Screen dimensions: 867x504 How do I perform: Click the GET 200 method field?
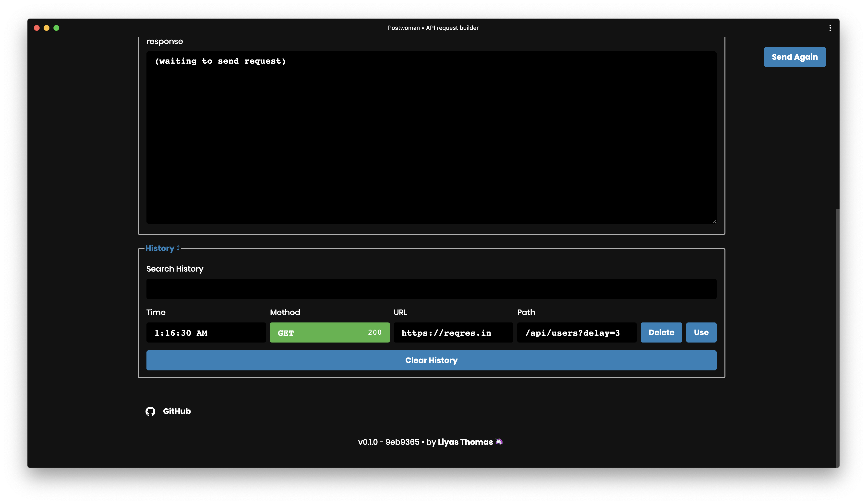pos(329,332)
